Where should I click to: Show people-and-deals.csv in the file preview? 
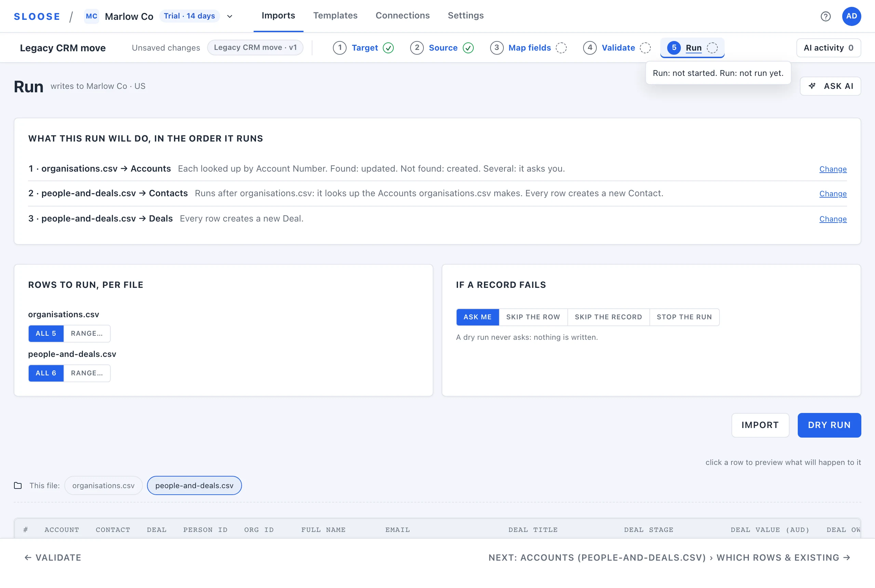(x=194, y=485)
